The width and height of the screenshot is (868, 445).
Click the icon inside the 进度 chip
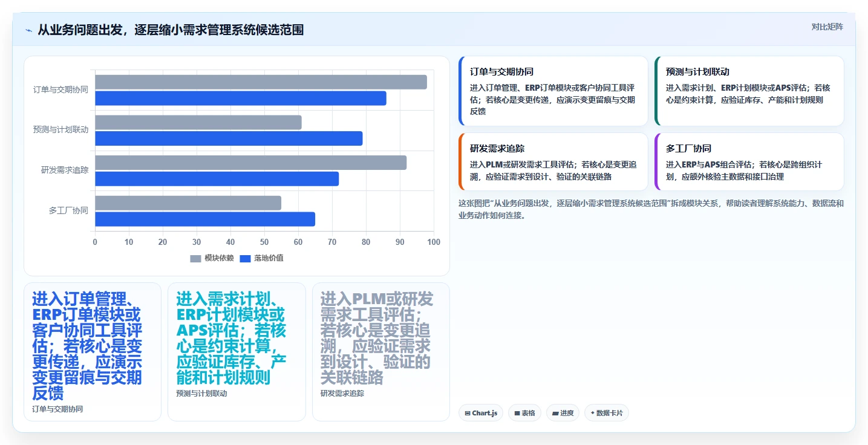[555, 414]
